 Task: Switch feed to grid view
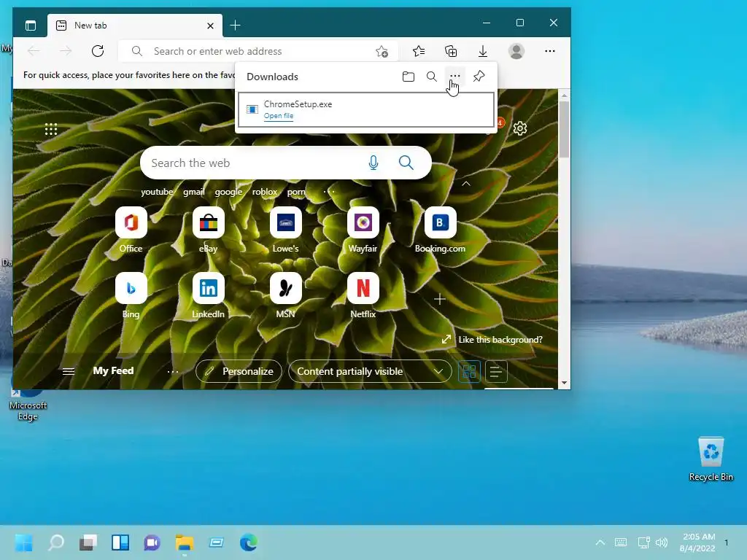469,371
